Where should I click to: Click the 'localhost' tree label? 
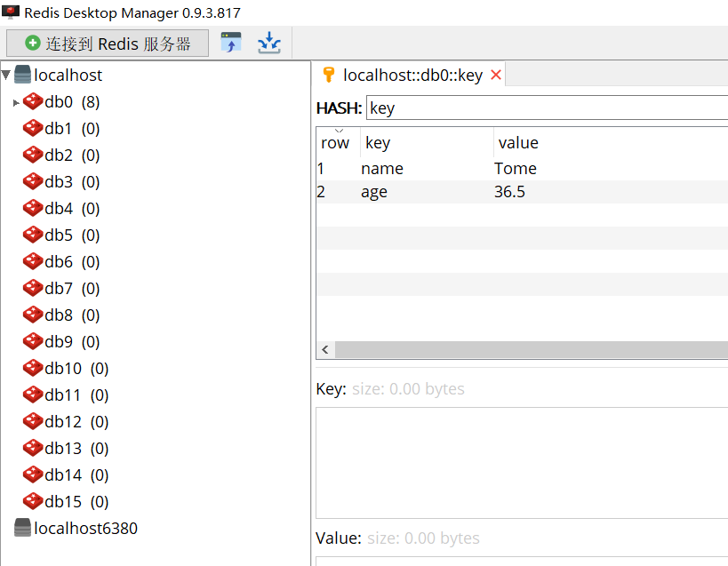(68, 75)
